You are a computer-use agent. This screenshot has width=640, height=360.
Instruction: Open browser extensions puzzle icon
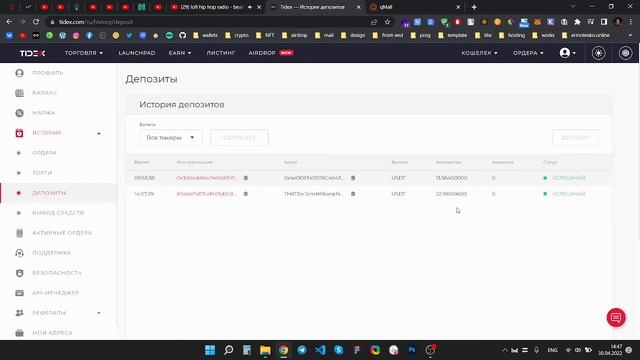577,22
